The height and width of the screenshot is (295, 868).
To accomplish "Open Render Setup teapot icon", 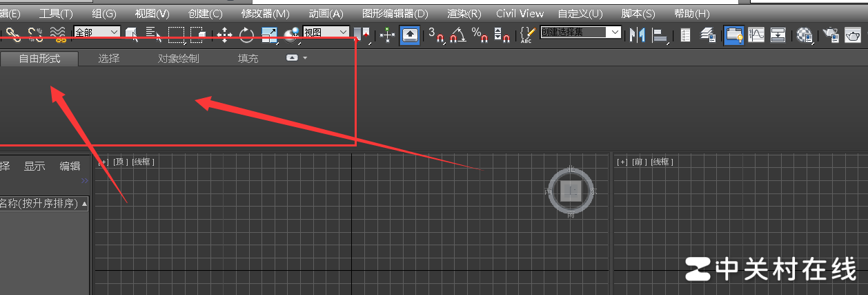I will pyautogui.click(x=831, y=34).
